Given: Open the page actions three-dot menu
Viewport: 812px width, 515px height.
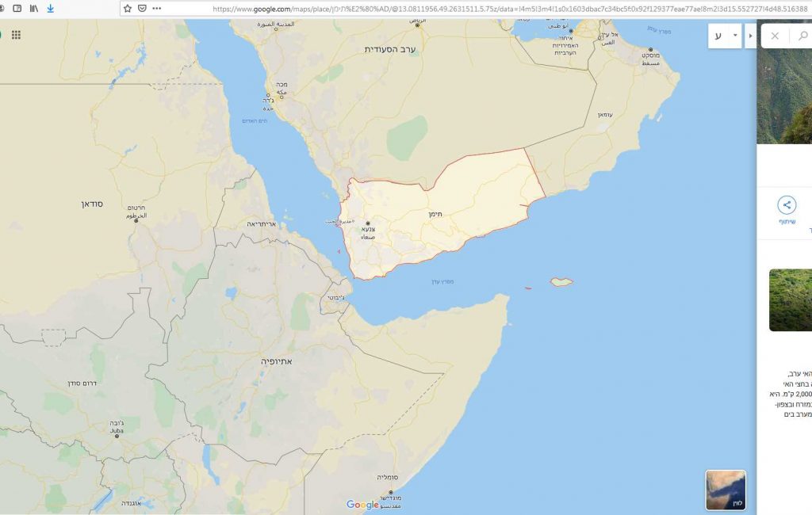Looking at the screenshot, I should pyautogui.click(x=156, y=8).
